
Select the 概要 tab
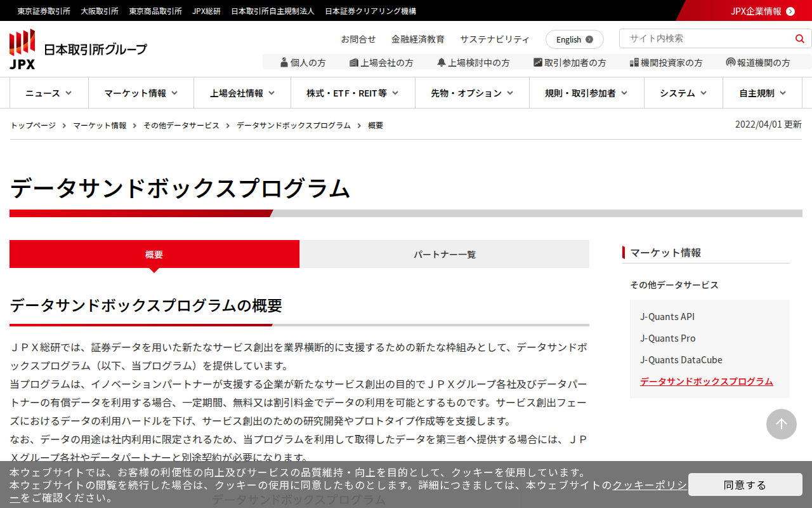click(x=154, y=254)
